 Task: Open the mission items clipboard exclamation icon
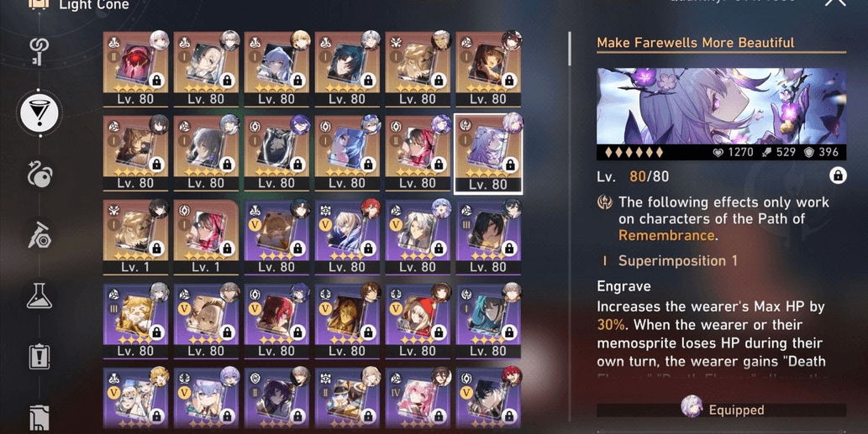point(39,357)
